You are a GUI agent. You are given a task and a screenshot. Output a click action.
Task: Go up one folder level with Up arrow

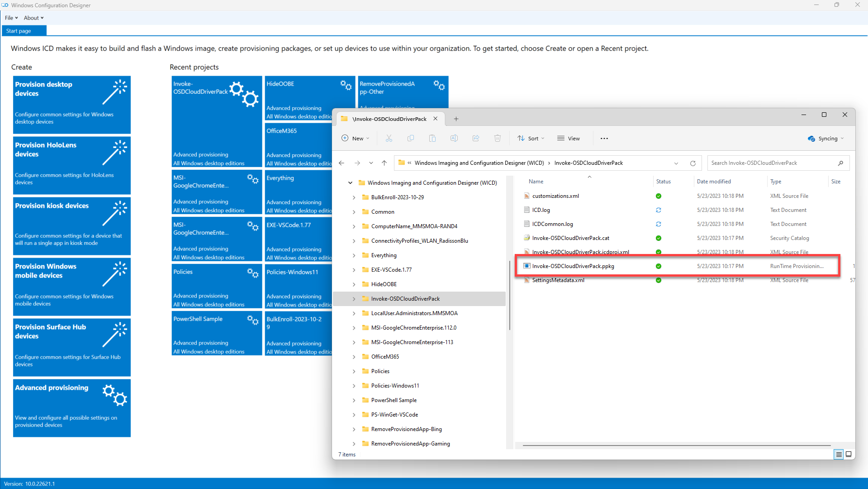[384, 163]
